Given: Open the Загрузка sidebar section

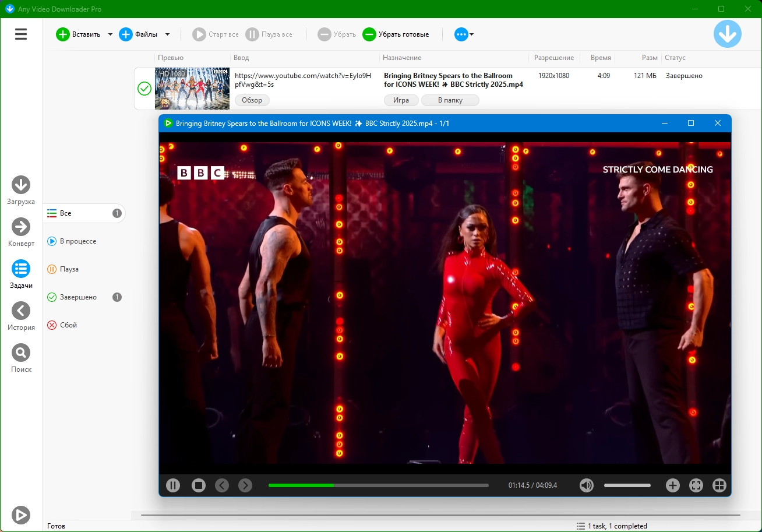Looking at the screenshot, I should (21, 185).
